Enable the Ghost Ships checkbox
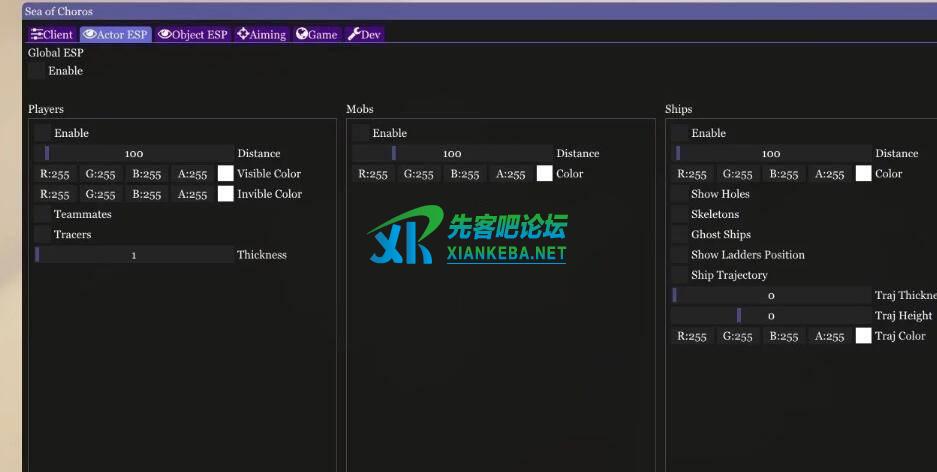 click(680, 234)
